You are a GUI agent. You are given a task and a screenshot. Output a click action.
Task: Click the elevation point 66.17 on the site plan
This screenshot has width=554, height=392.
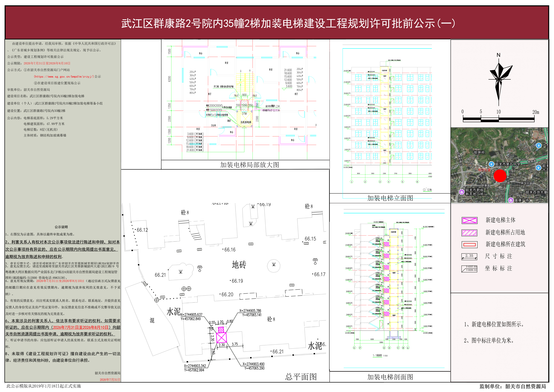[320, 275]
